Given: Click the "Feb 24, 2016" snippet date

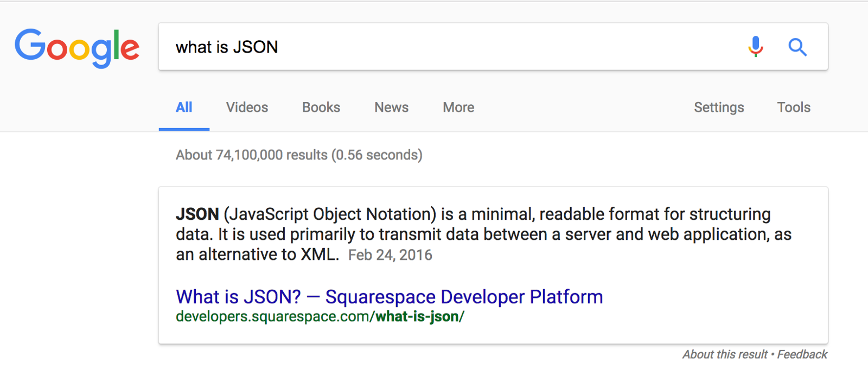Looking at the screenshot, I should pyautogui.click(x=390, y=255).
